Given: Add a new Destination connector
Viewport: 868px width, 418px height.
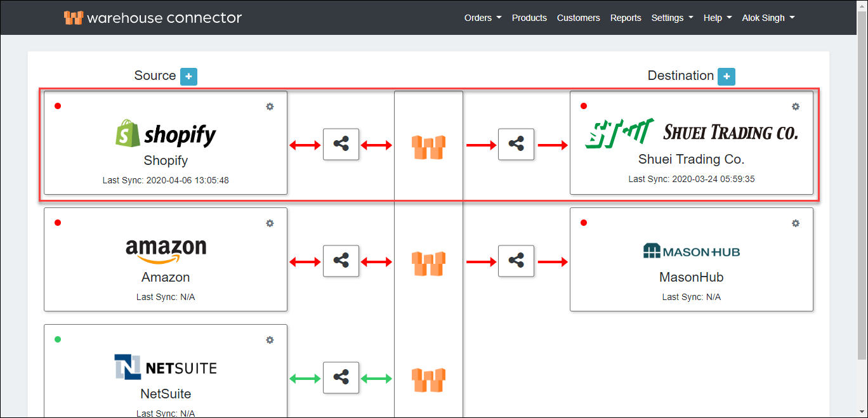Looking at the screenshot, I should click(x=727, y=76).
